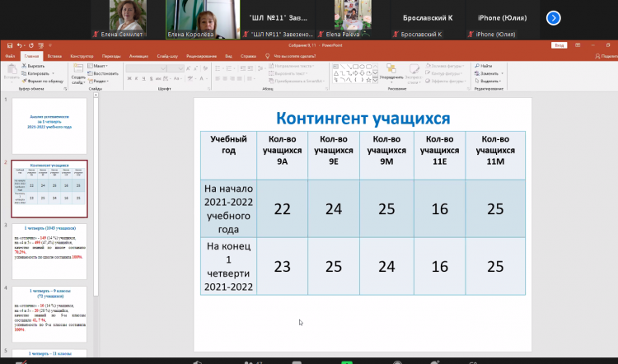Viewport: 618px width, 364px height.
Task: Toggle underline Ч formatting
Action: click(x=144, y=78)
